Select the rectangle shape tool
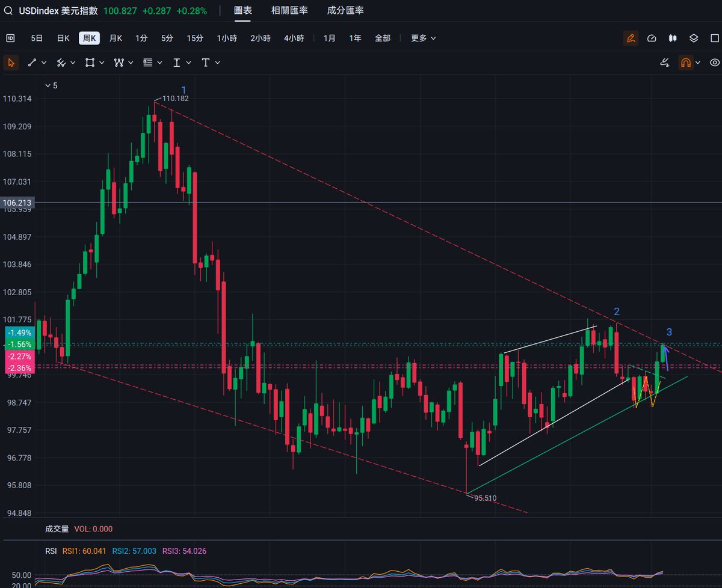Viewport: 722px width, 588px height. point(90,63)
